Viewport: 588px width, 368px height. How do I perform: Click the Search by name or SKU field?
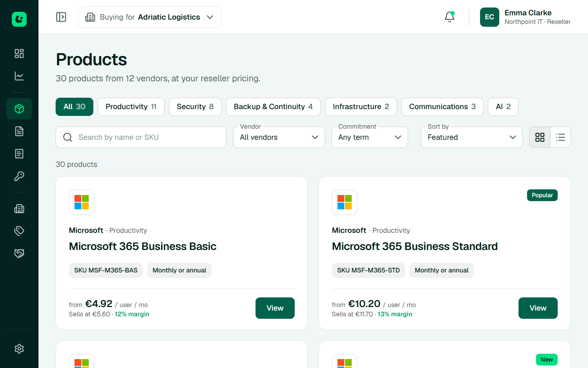(141, 137)
